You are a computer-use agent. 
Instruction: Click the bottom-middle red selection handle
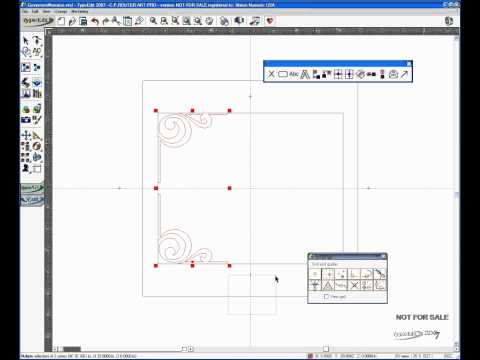click(x=192, y=266)
